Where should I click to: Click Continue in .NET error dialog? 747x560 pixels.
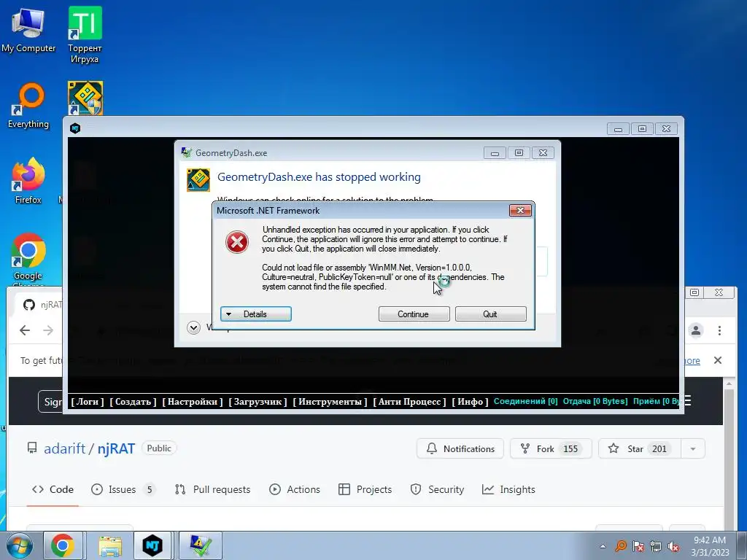(414, 314)
